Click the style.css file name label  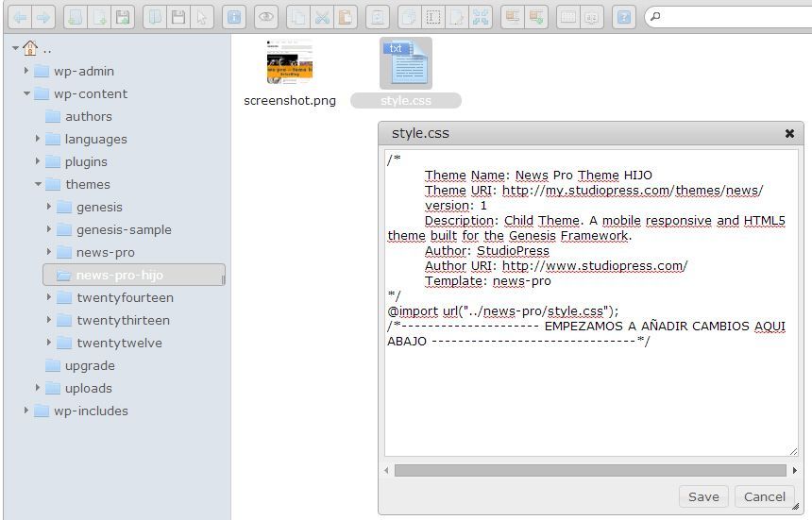coord(405,100)
